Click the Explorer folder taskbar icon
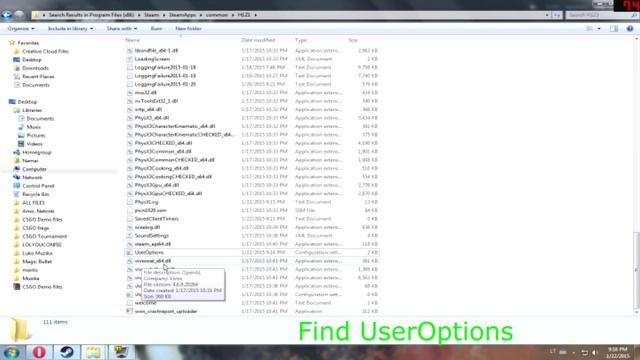This screenshot has width=640, height=360. 93,352
